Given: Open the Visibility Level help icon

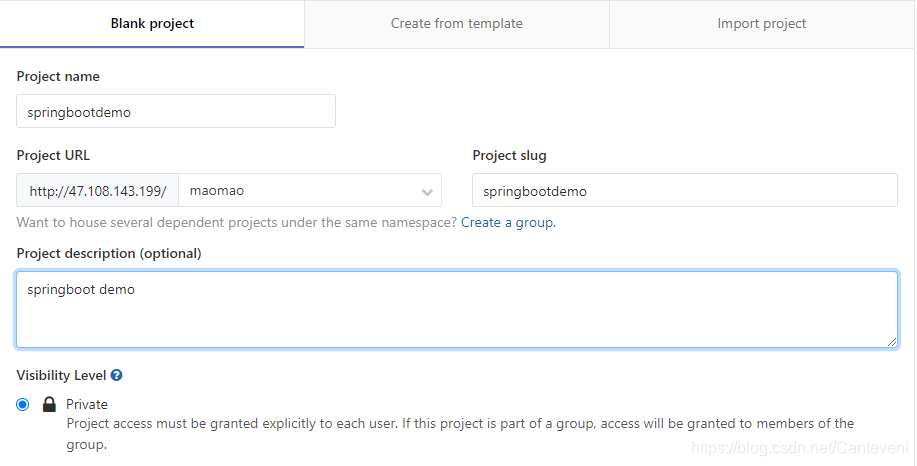Looking at the screenshot, I should click(117, 376).
